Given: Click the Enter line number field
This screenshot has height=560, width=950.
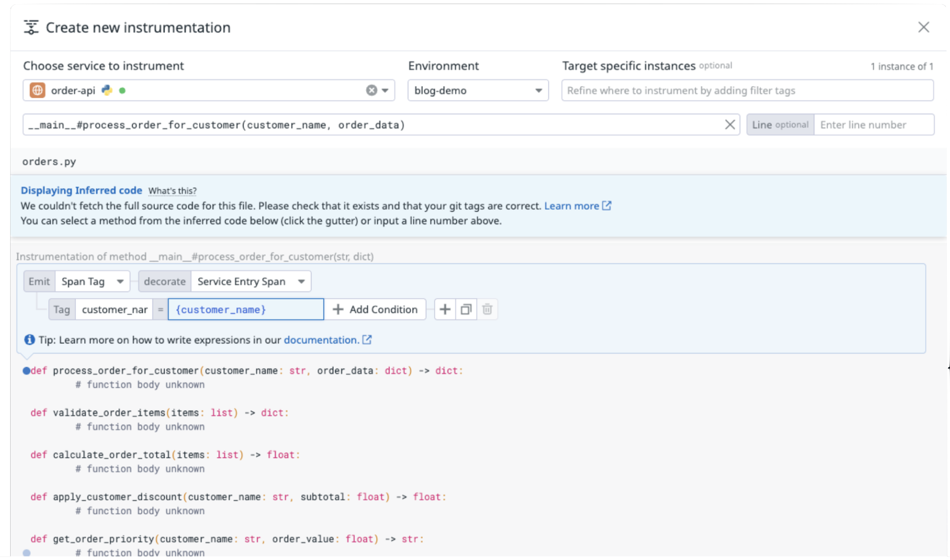Looking at the screenshot, I should (874, 125).
